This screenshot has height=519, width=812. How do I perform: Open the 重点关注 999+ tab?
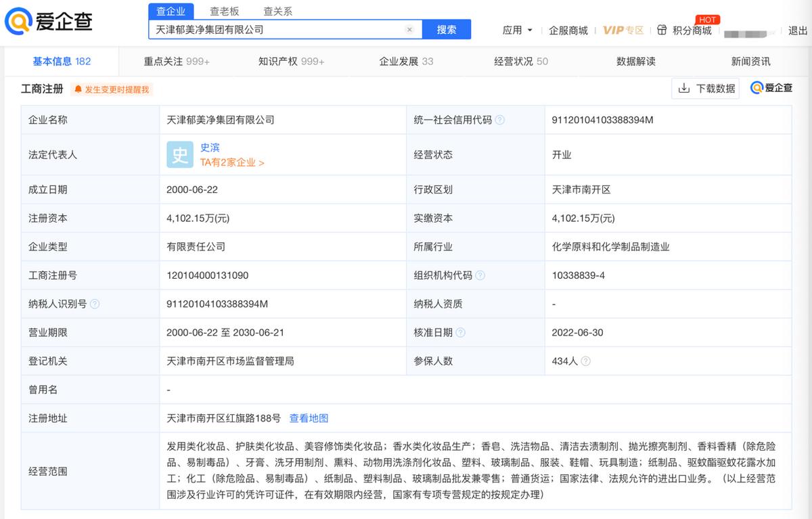point(177,61)
